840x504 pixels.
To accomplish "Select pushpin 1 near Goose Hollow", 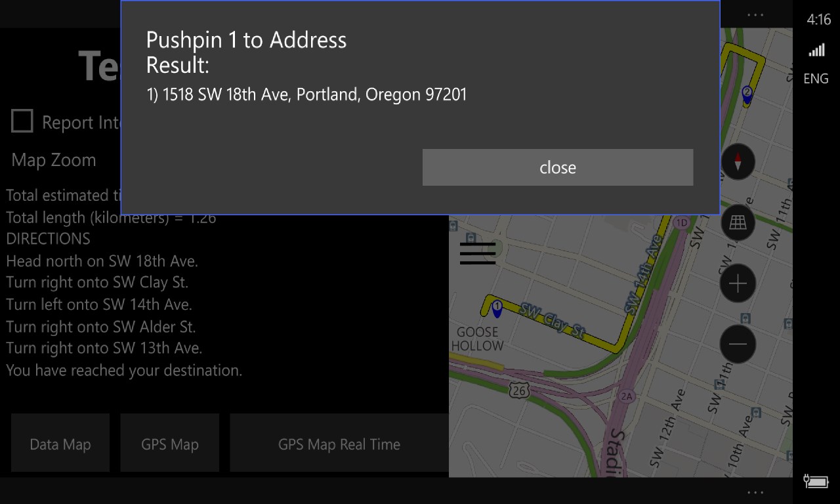I will [x=496, y=307].
